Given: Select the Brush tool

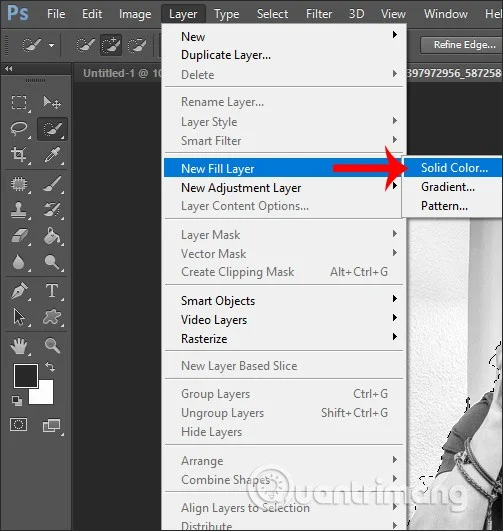Looking at the screenshot, I should coord(52,184).
